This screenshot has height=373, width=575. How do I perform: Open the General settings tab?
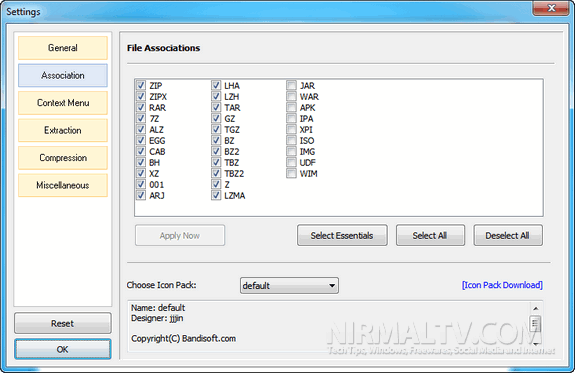click(x=63, y=48)
